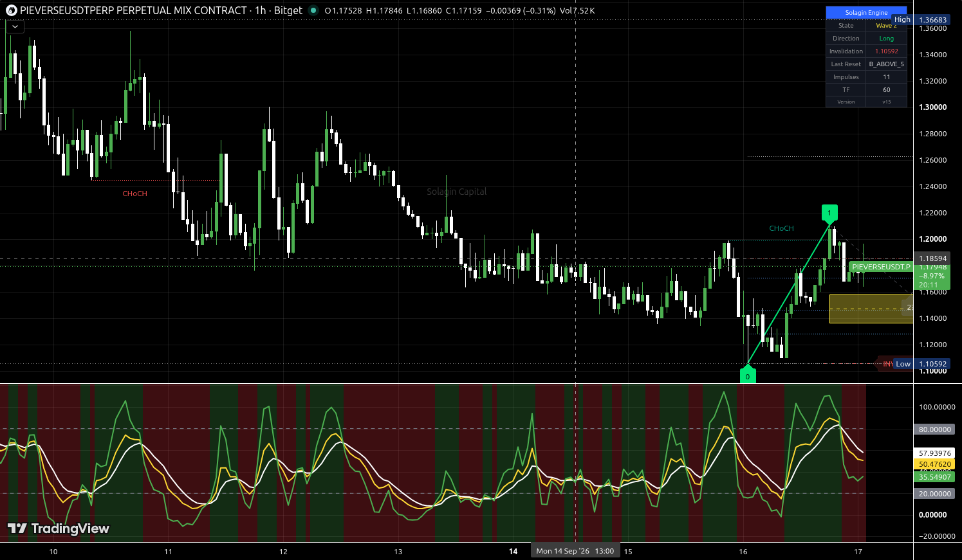Click the green oscillator value 35.54907
The image size is (962, 560).
click(934, 477)
